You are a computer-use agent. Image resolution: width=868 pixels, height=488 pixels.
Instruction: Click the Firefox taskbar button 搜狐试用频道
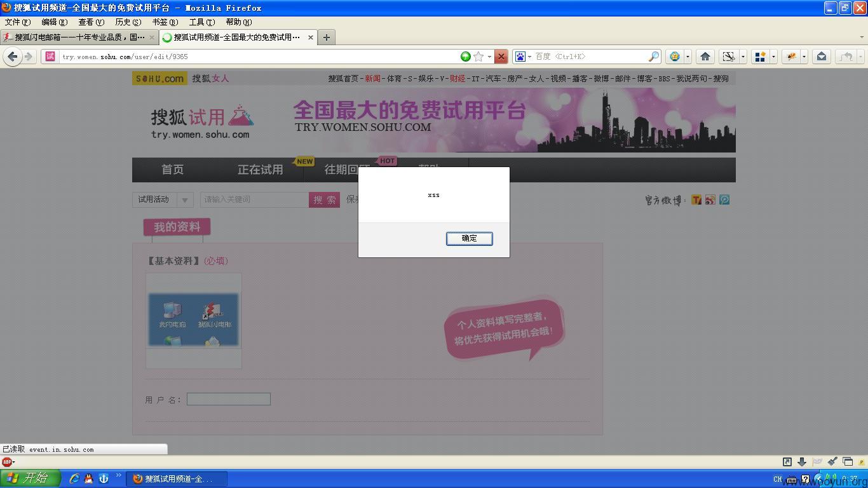coord(177,479)
